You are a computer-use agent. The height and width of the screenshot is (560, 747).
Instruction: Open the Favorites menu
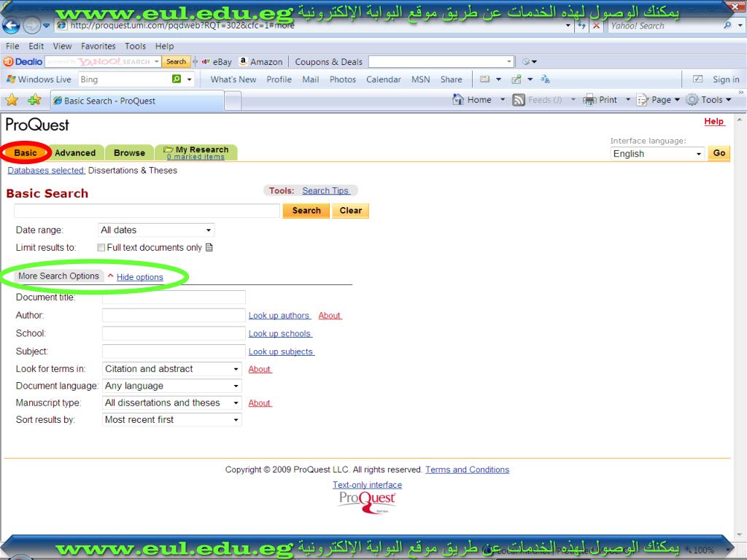coord(98,46)
